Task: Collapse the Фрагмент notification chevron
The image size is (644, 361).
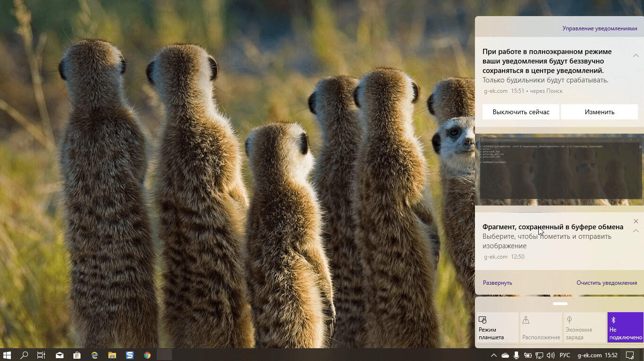Action: 636,231
